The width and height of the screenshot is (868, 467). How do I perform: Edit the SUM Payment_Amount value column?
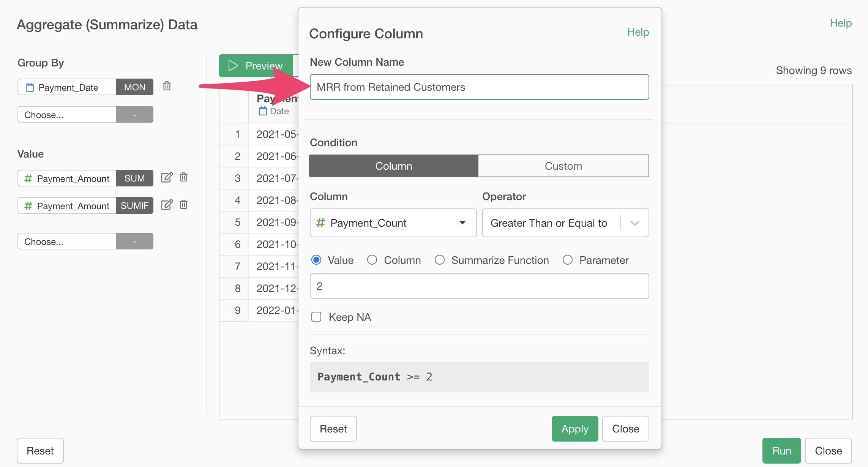(x=167, y=177)
